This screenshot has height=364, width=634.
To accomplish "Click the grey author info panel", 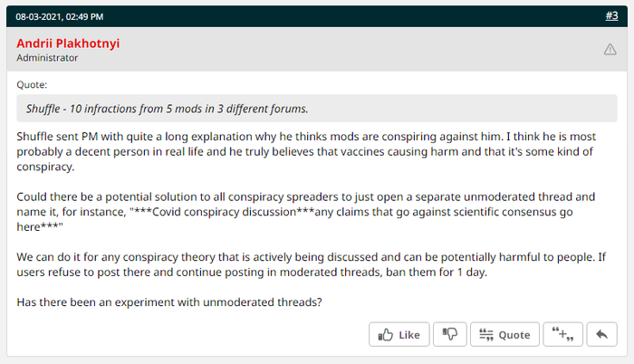I will (x=317, y=49).
